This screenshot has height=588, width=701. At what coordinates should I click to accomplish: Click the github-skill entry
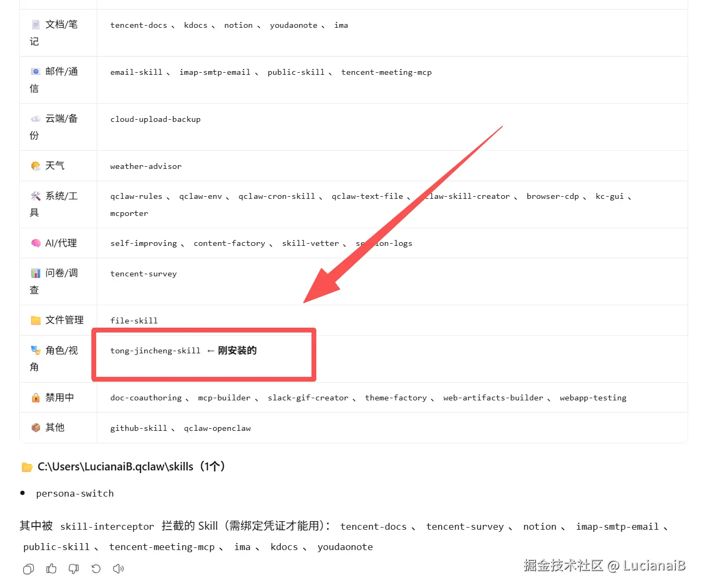[x=139, y=428]
